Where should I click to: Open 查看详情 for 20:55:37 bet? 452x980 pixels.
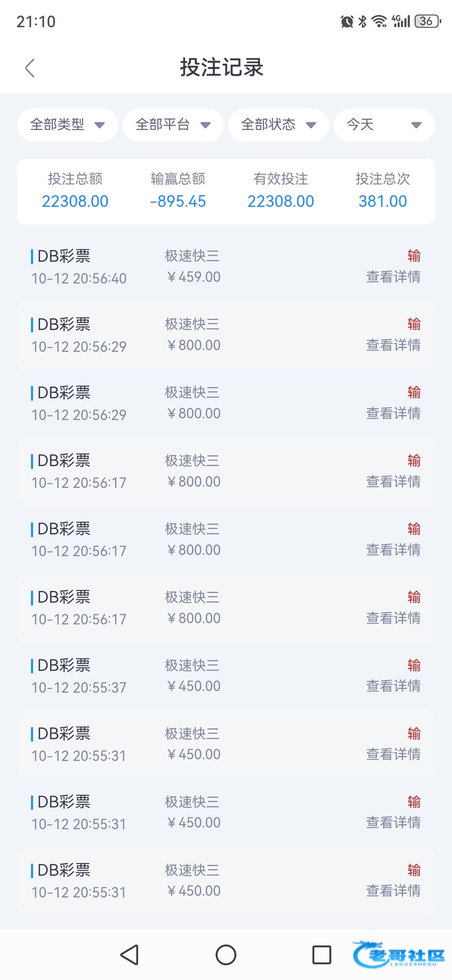click(x=393, y=686)
